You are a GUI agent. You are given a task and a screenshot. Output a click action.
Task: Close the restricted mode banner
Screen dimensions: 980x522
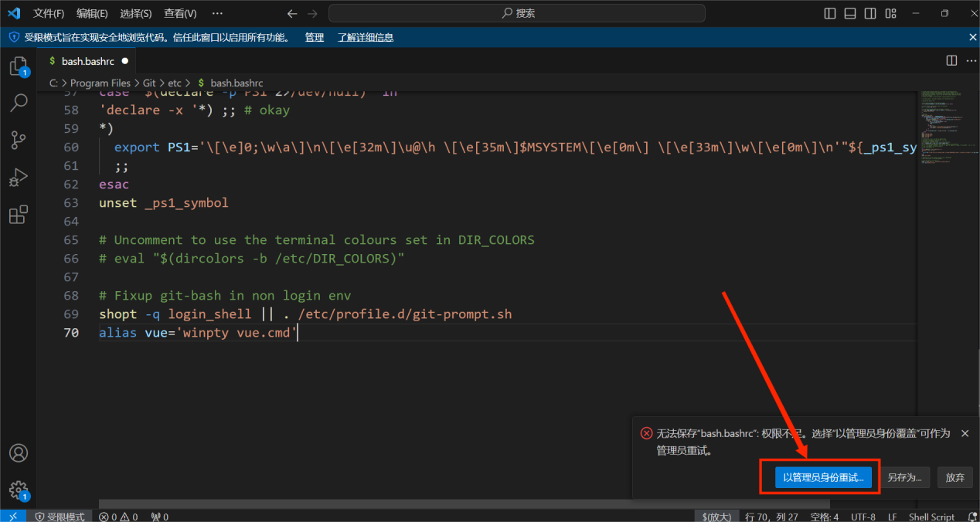coord(973,37)
